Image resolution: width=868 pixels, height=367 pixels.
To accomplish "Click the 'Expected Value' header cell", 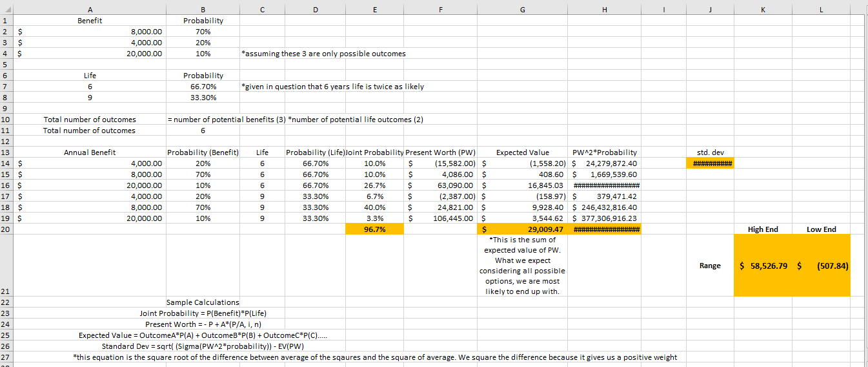I will pyautogui.click(x=522, y=152).
